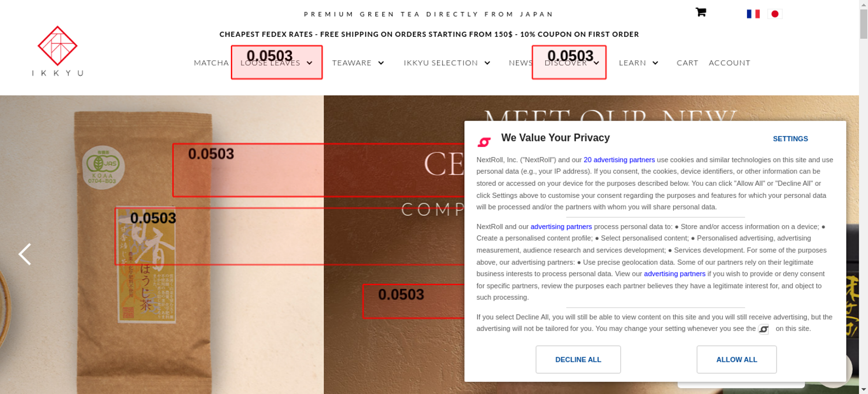Click the page vertical scrollbar thumb
Screen dimensions: 868x394
pyautogui.click(x=863, y=24)
